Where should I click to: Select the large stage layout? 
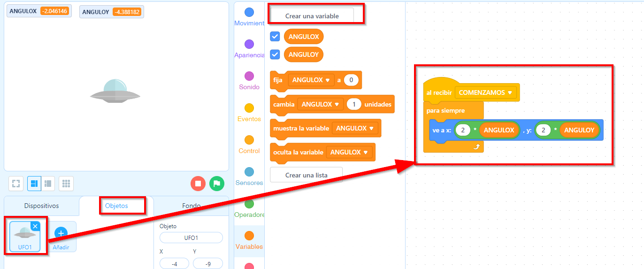point(34,184)
